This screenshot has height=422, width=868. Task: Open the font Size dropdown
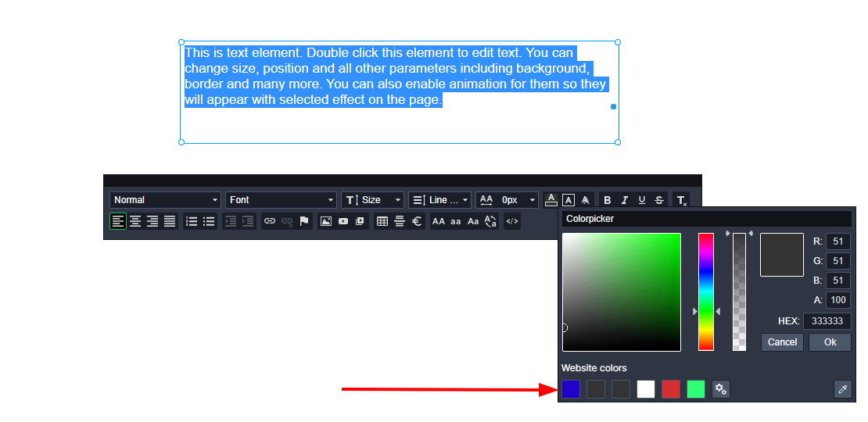pyautogui.click(x=373, y=200)
